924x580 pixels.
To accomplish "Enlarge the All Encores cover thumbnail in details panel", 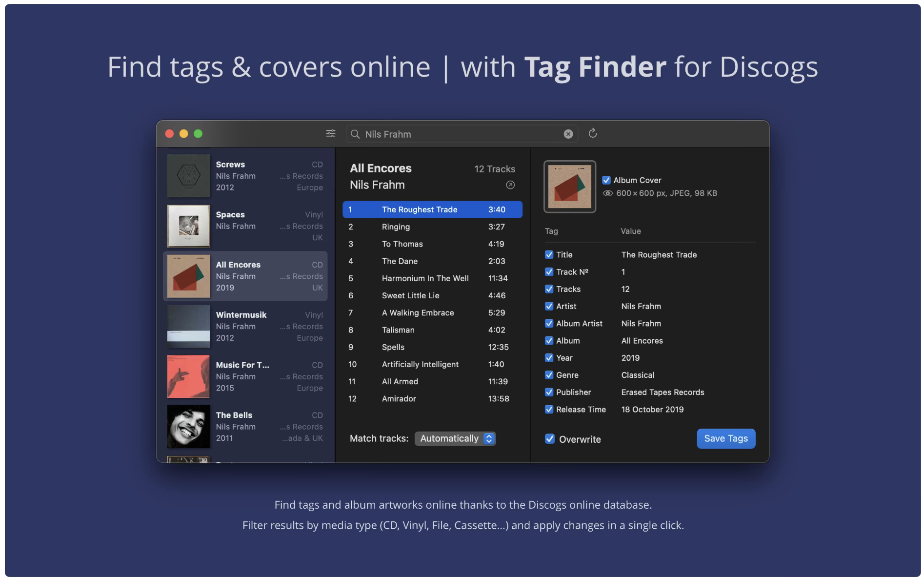I will 570,186.
